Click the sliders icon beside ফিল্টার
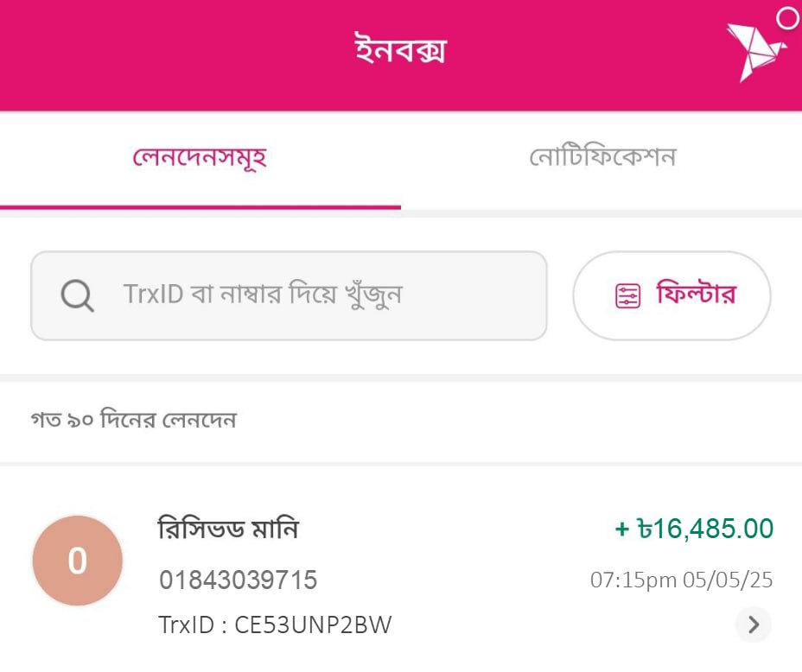 [x=628, y=296]
